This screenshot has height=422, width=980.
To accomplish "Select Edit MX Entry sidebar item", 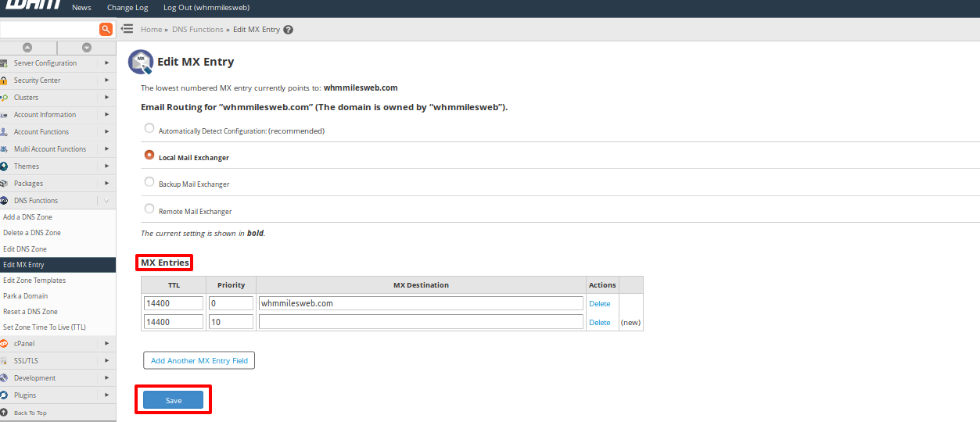I will [58, 265].
